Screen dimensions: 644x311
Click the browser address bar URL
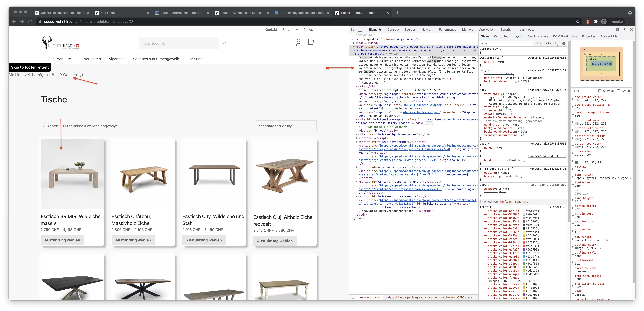88,21
